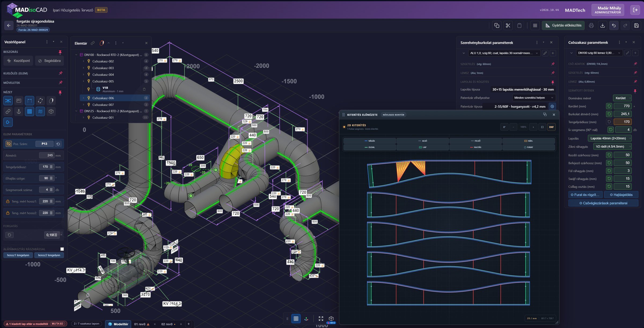Click the back arrow next to project title
Viewport: 644px width, 328px height.
[9, 25]
